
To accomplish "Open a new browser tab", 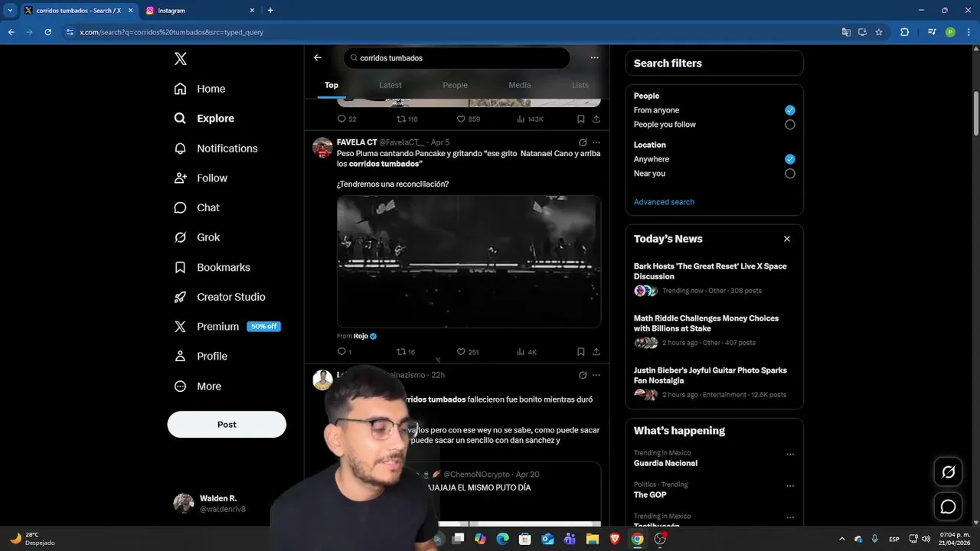I will tap(270, 11).
